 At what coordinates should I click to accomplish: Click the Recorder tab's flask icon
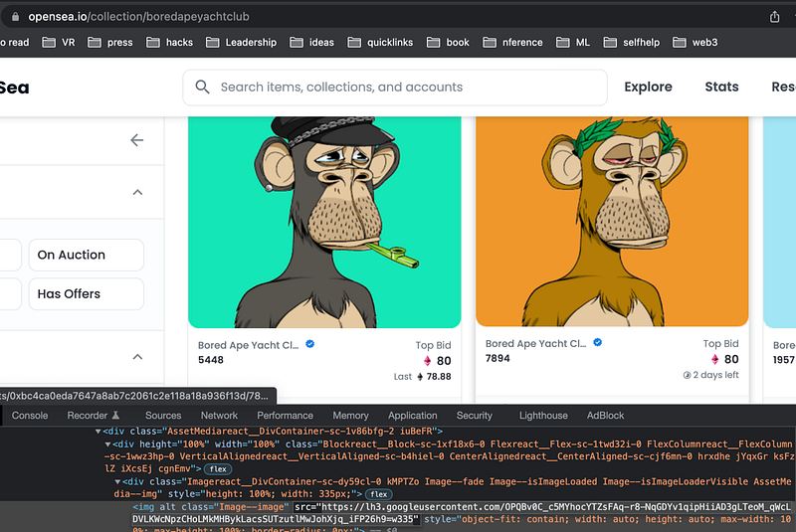115,416
